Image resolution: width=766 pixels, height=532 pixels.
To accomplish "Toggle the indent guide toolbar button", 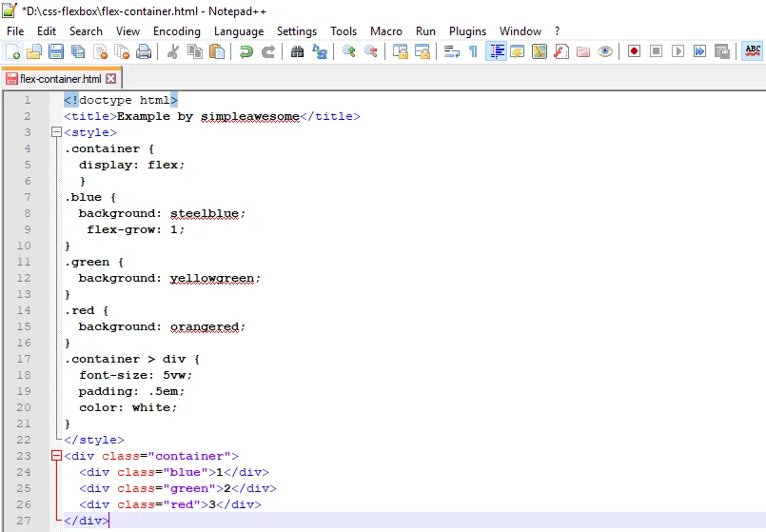I will click(497, 51).
